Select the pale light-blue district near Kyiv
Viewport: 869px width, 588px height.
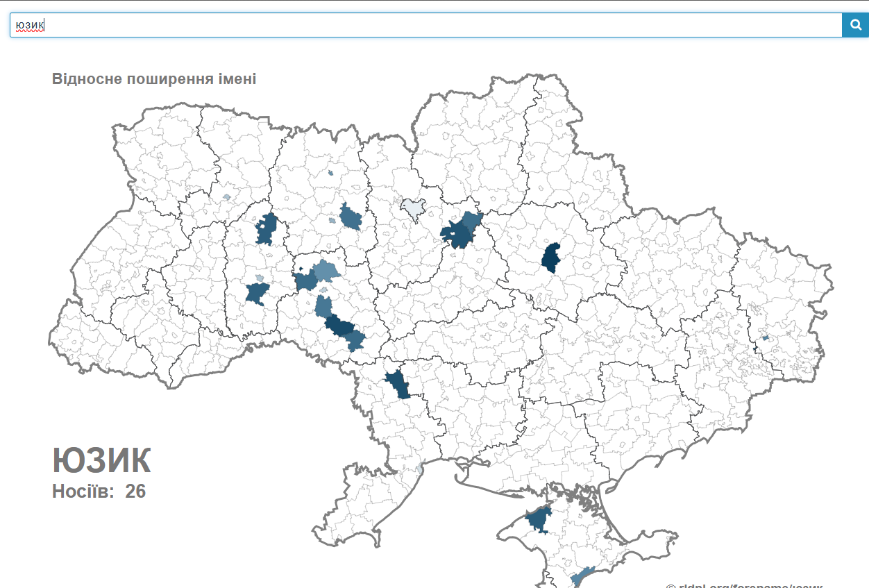click(413, 208)
